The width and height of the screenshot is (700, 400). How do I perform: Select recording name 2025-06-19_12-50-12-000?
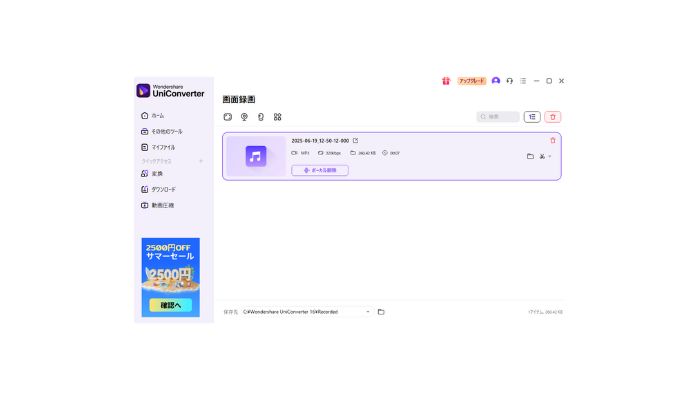pyautogui.click(x=320, y=141)
